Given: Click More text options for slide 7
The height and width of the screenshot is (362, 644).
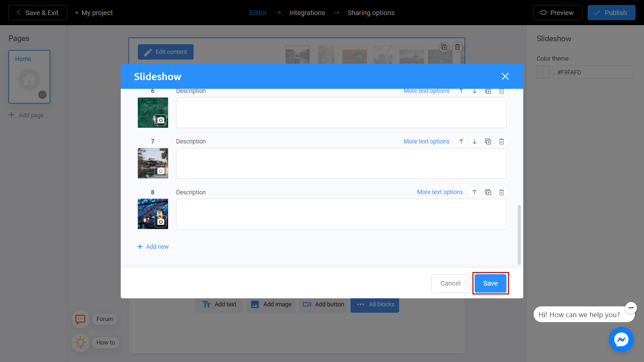Looking at the screenshot, I should coord(426,141).
